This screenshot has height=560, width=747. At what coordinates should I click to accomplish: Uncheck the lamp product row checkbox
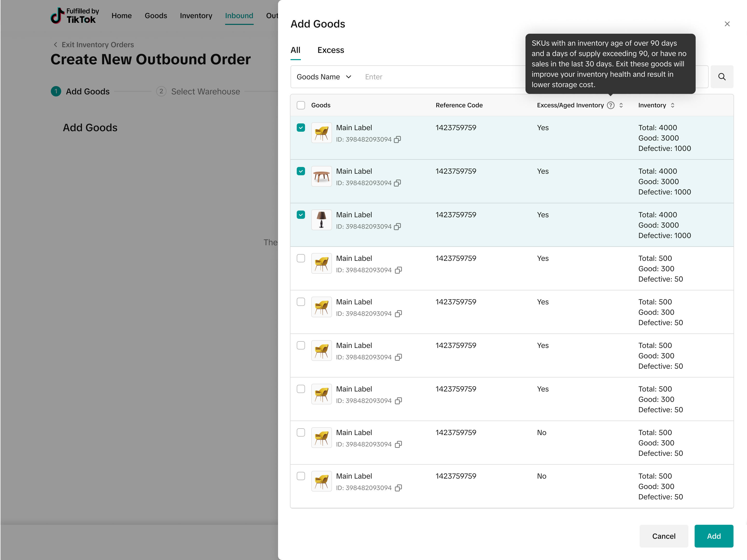(301, 215)
